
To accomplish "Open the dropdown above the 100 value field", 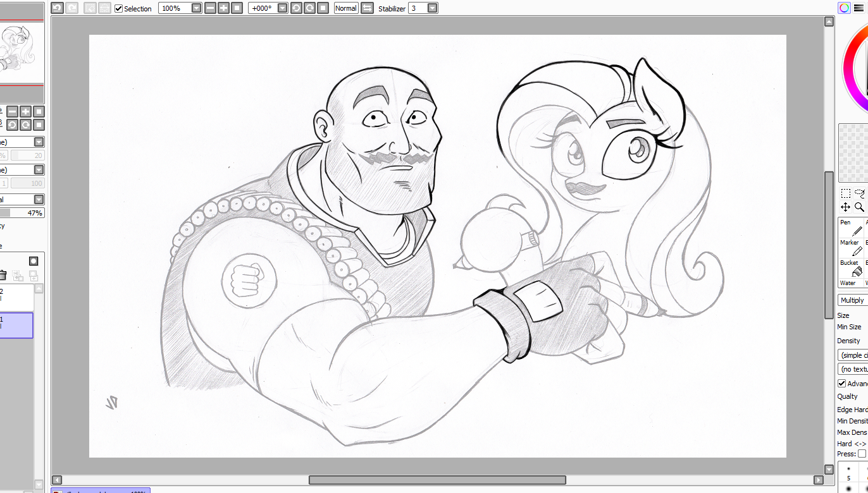I will coord(39,170).
